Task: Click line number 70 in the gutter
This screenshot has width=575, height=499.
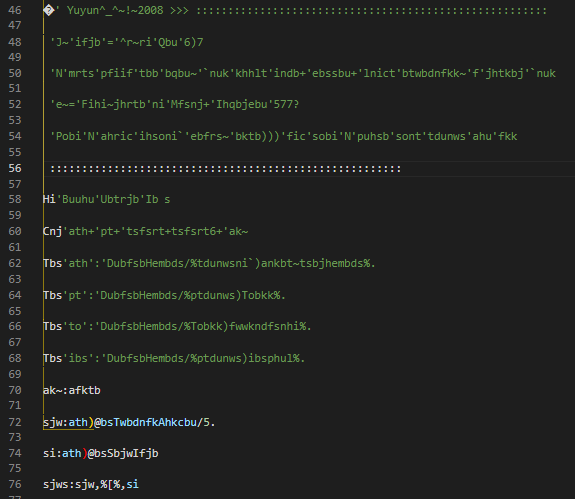Action: pyautogui.click(x=15, y=390)
